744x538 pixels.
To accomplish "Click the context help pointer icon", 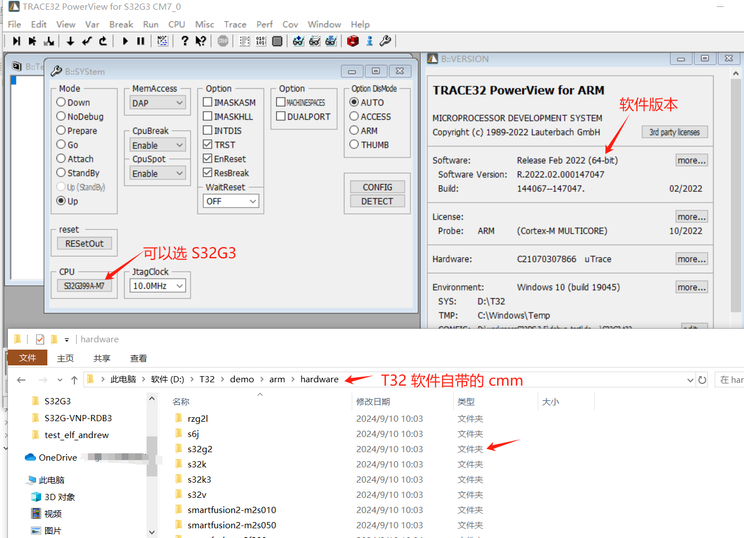I will tap(201, 41).
